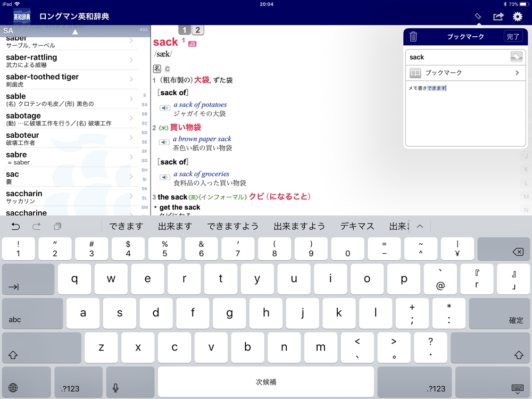532x399 pixels.
Task: Tap the @ key
Action: click(x=440, y=279)
